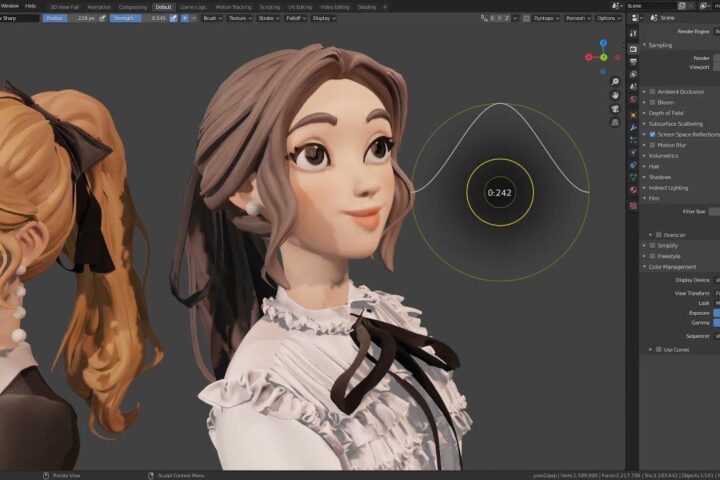This screenshot has height=480, width=720.
Task: Open the Particles properties tab
Action: point(633,140)
